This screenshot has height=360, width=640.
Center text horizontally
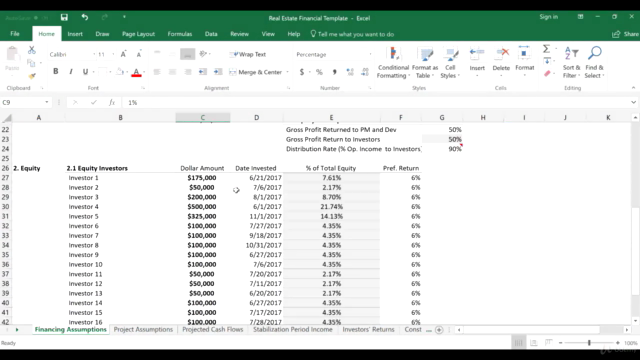click(x=172, y=72)
